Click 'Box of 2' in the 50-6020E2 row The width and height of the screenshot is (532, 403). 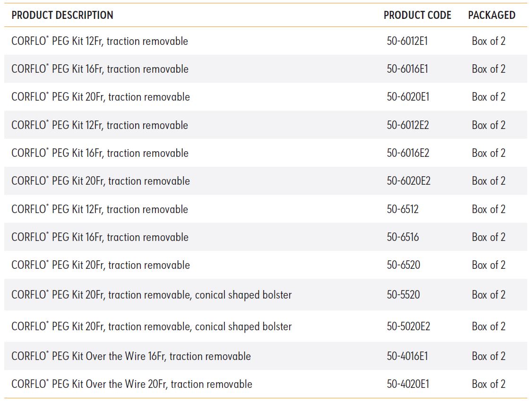click(489, 181)
